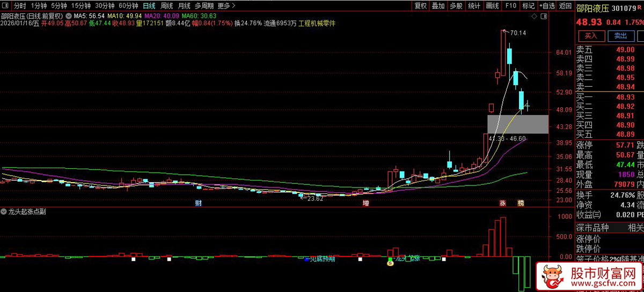This screenshot has width=644, height=292.
Task: Click the 最高 value 50.67
Action: pos(625,155)
